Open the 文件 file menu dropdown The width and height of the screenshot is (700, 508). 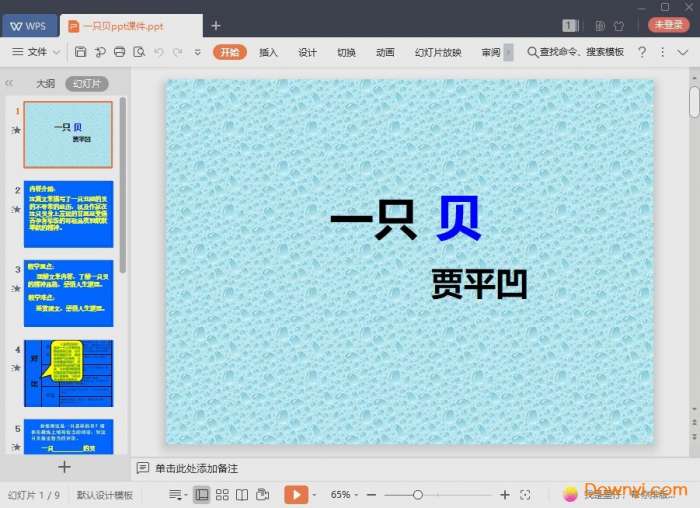(37, 52)
